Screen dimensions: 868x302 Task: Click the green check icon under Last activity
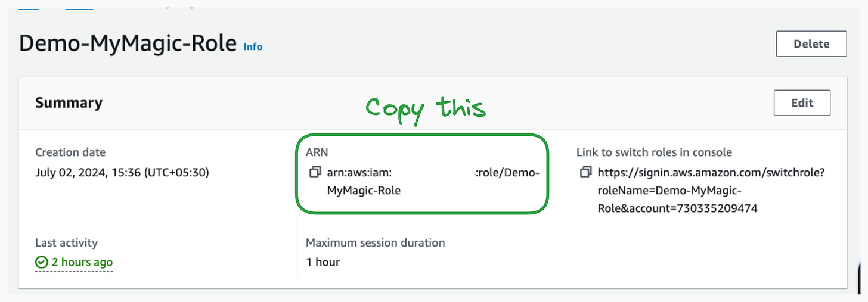pyautogui.click(x=41, y=262)
